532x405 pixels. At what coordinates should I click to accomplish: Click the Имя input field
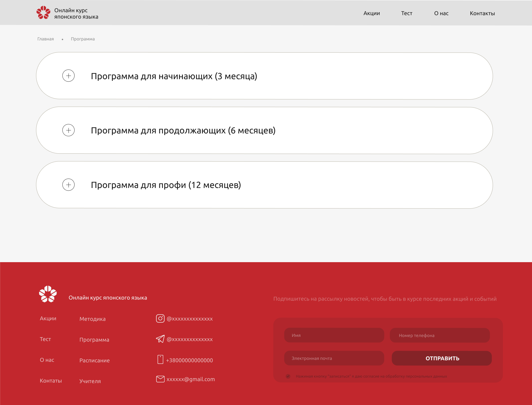[334, 335]
